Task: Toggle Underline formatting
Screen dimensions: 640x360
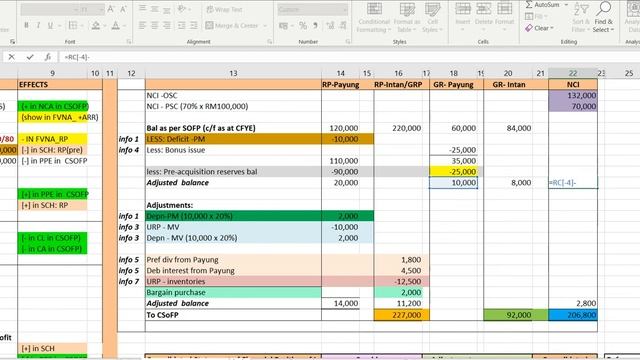Action: coord(50,25)
